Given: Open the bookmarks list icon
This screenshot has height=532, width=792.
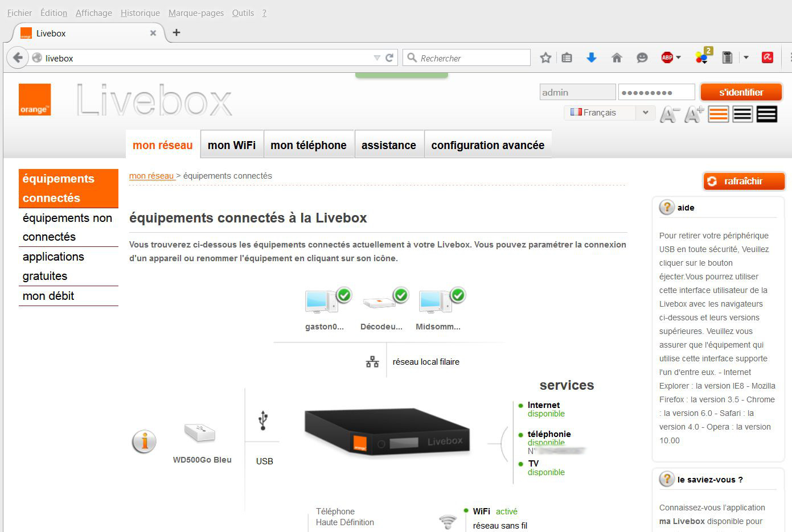Looking at the screenshot, I should click(x=567, y=57).
